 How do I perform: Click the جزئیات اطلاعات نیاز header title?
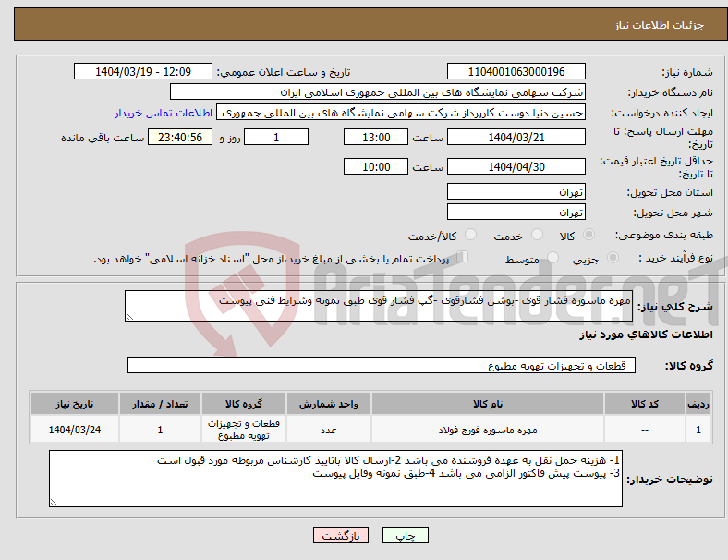660,25
